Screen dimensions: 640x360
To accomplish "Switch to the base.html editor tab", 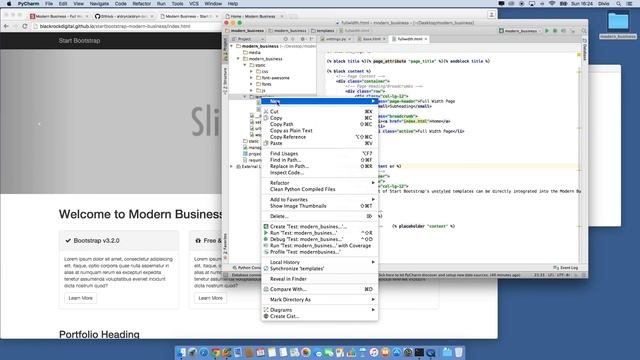I will [371, 39].
